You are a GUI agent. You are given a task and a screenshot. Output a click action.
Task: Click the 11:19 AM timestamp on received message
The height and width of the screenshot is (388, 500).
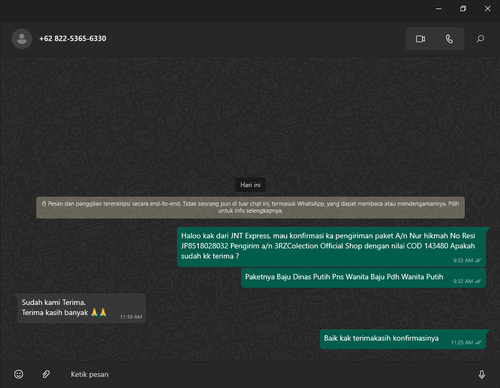coord(131,317)
